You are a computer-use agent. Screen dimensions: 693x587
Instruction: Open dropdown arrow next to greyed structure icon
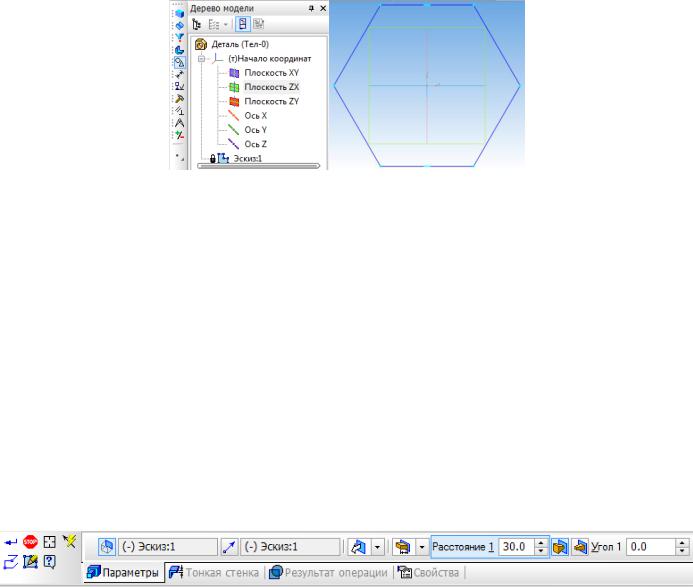coord(225,24)
